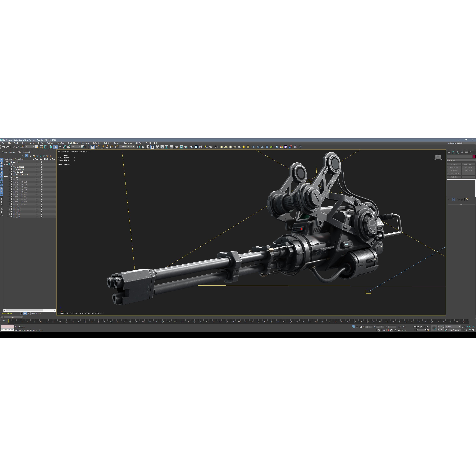Screen dimensions: 476x476
Task: Activate Select and Scale tool
Action: [64, 147]
